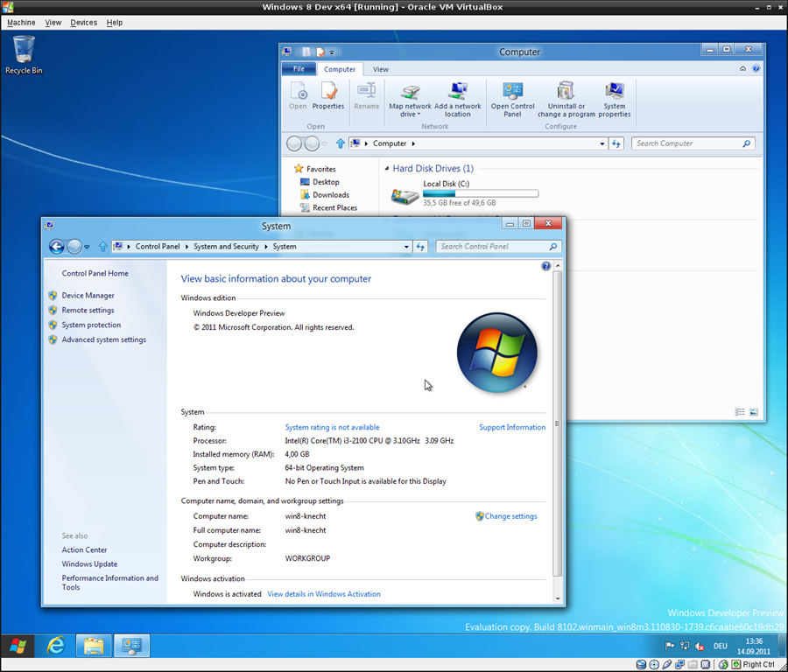Click arrow after Control Panel in breadcrumb
Viewport: 788px width, 672px height.
pos(187,247)
